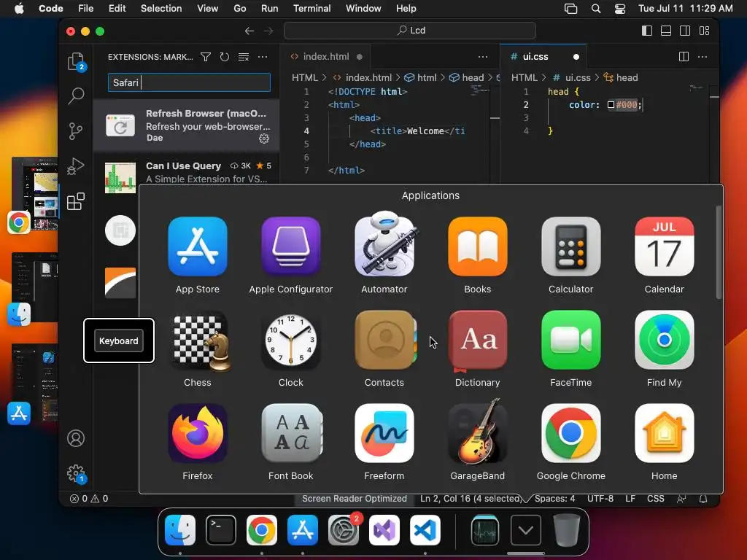747x560 pixels.
Task: Click the Lcd command center search box
Action: (x=410, y=31)
